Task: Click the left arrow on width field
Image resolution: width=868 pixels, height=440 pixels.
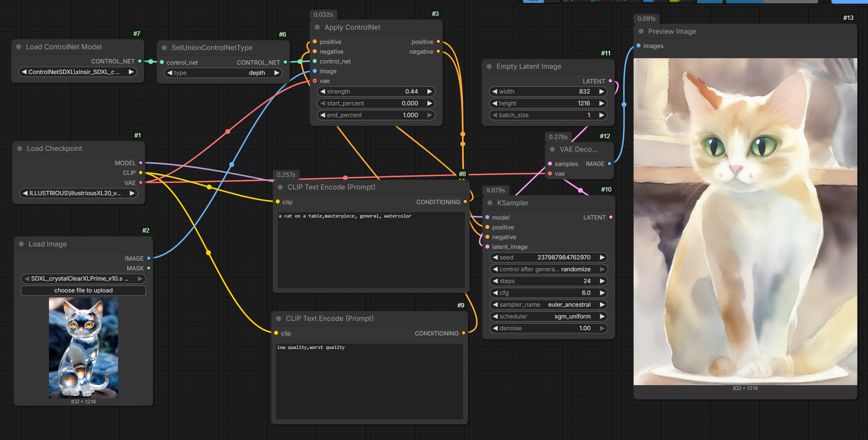Action: coord(495,91)
